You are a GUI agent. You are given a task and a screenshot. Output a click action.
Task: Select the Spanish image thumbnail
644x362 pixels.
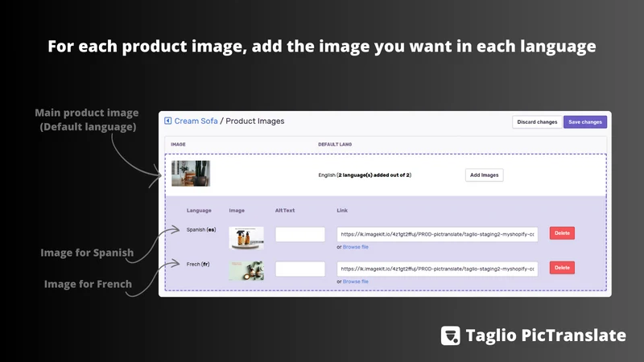246,238
